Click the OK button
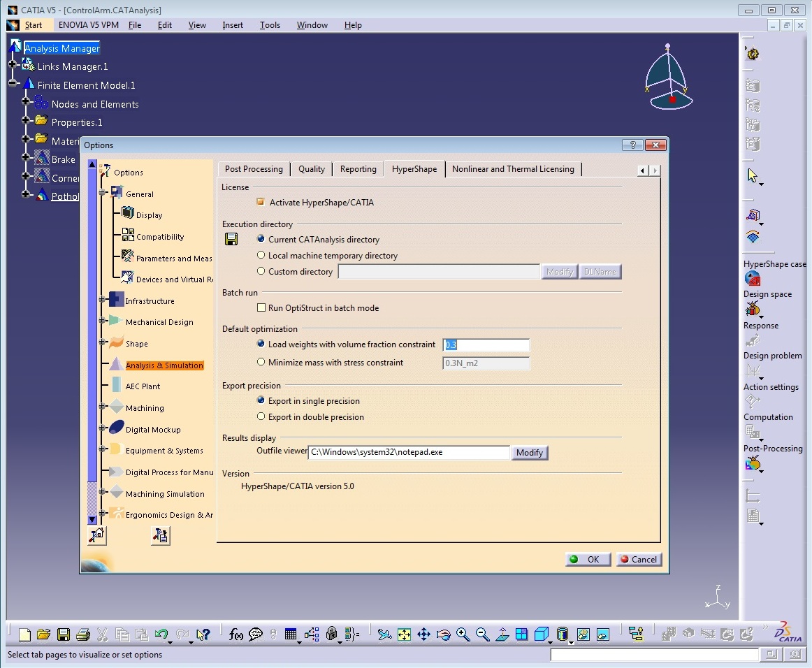 588,559
